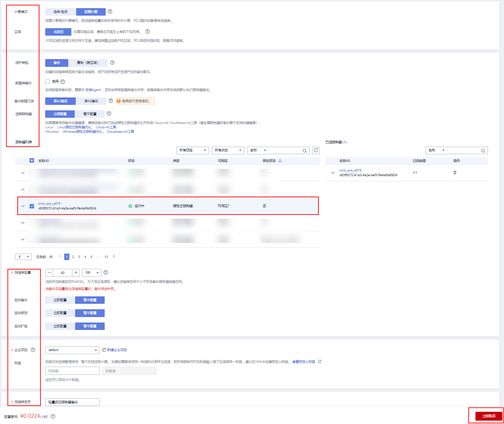Open 名称 search type dropdown in server list
The image size is (504, 424).
pyautogui.click(x=258, y=150)
